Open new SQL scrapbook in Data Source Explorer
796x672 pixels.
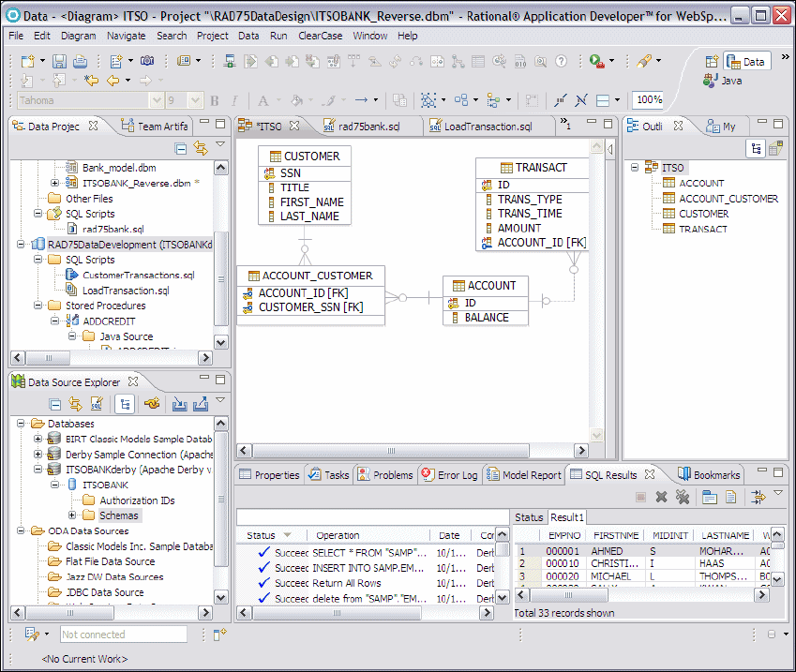pos(97,404)
